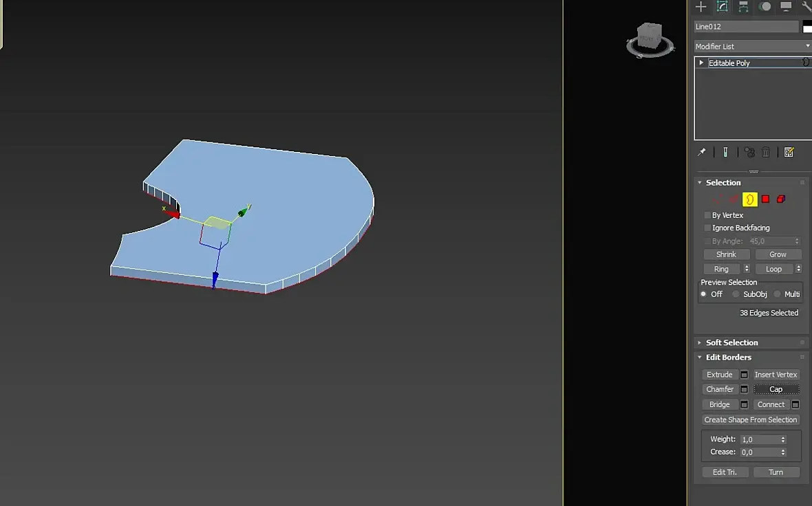
Task: Open the Display command panel tab
Action: (786, 6)
